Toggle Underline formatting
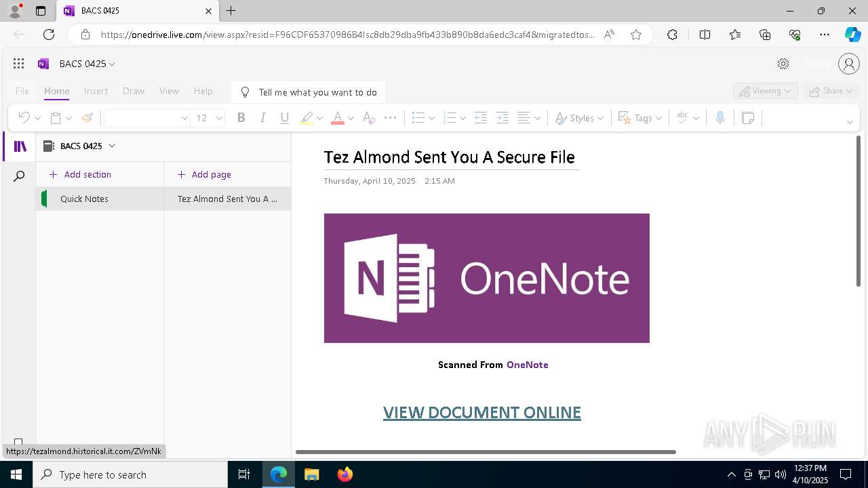This screenshot has width=868, height=488. point(285,118)
